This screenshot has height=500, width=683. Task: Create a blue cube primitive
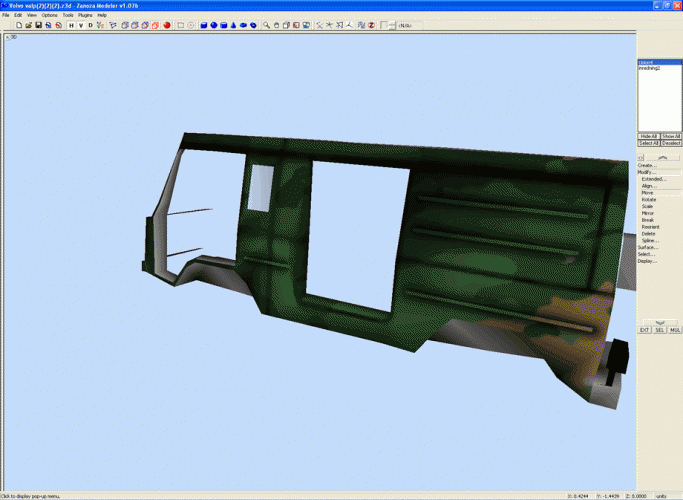click(x=204, y=25)
